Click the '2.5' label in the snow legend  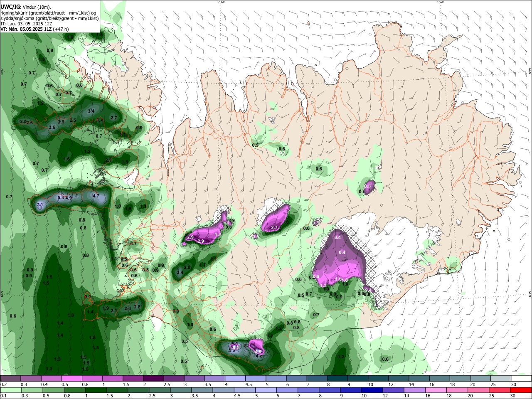(x=167, y=384)
